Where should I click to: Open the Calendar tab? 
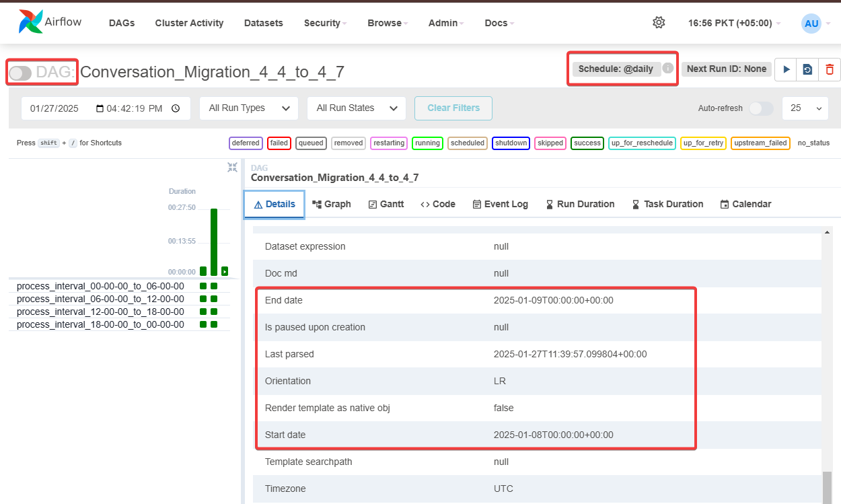pos(745,204)
